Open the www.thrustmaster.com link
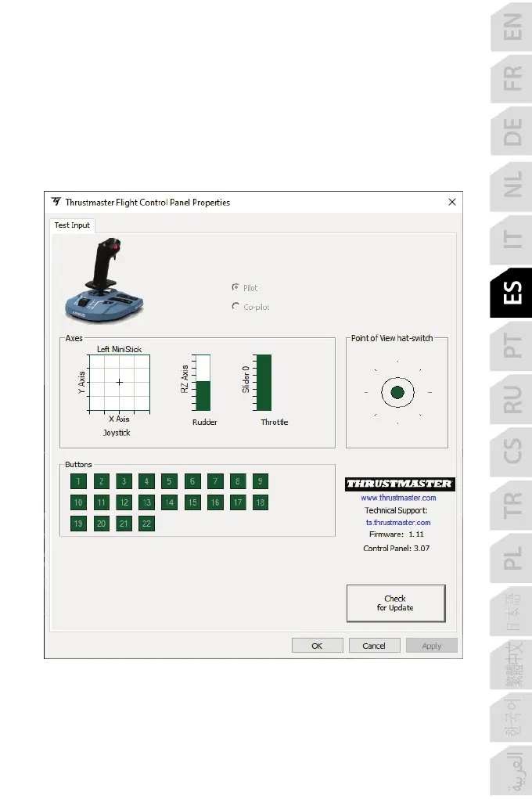Viewport: 532px width, 799px height. point(398,498)
